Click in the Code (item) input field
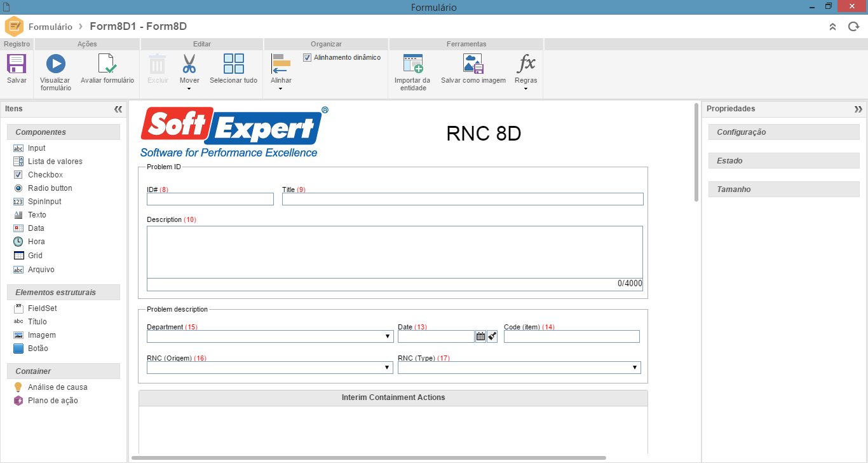 (x=572, y=336)
